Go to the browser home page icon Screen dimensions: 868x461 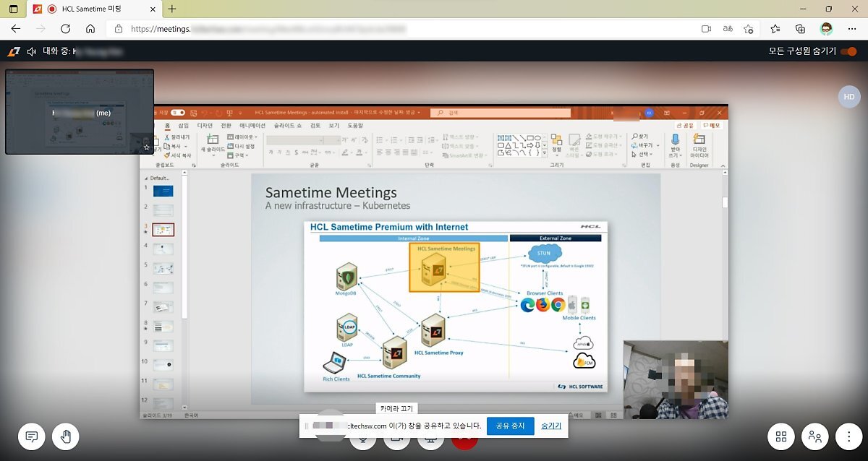click(x=90, y=29)
